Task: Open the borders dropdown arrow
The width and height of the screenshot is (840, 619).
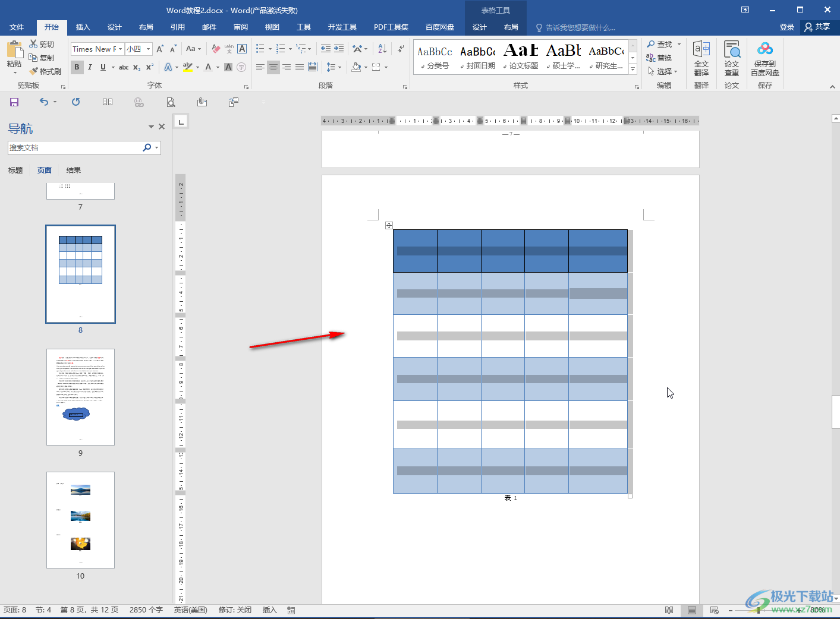Action: (x=386, y=67)
